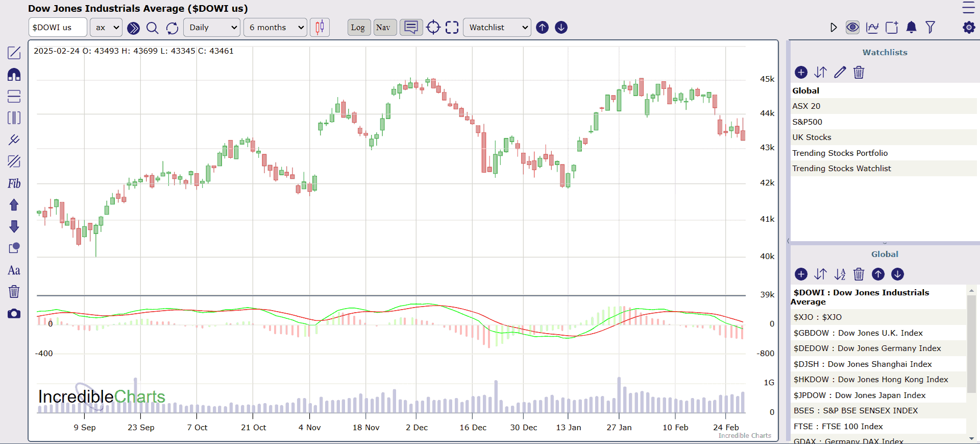The width and height of the screenshot is (980, 444).
Task: Click the Global list scrollbar down arrow
Action: point(971,438)
